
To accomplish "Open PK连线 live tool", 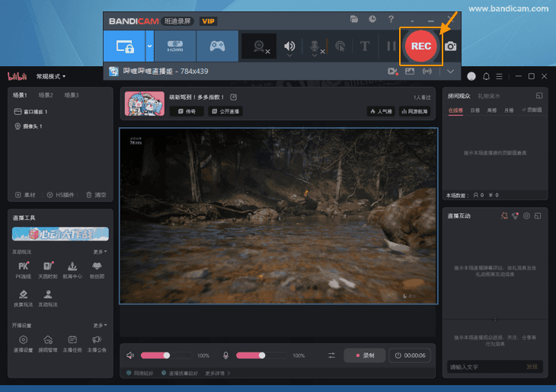I will pyautogui.click(x=24, y=269).
